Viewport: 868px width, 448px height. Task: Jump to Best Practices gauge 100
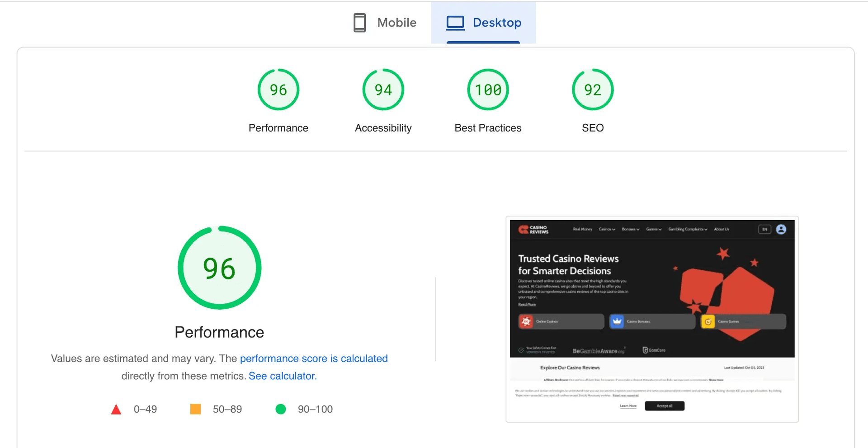[x=488, y=90]
